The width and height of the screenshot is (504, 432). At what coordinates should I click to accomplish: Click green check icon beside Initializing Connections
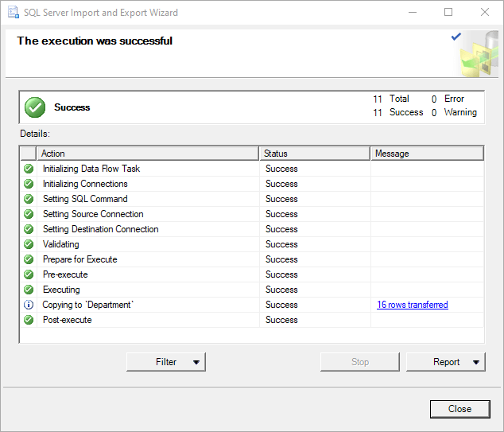tap(29, 184)
